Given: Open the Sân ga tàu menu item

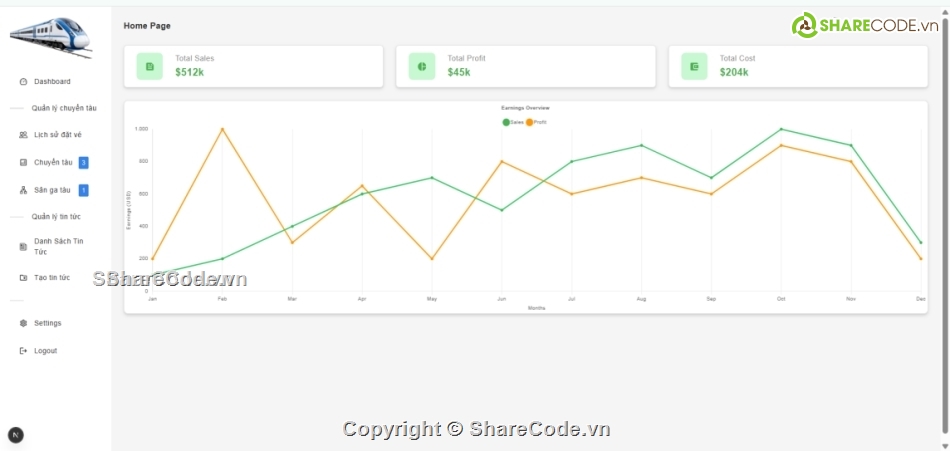Looking at the screenshot, I should (x=52, y=190).
